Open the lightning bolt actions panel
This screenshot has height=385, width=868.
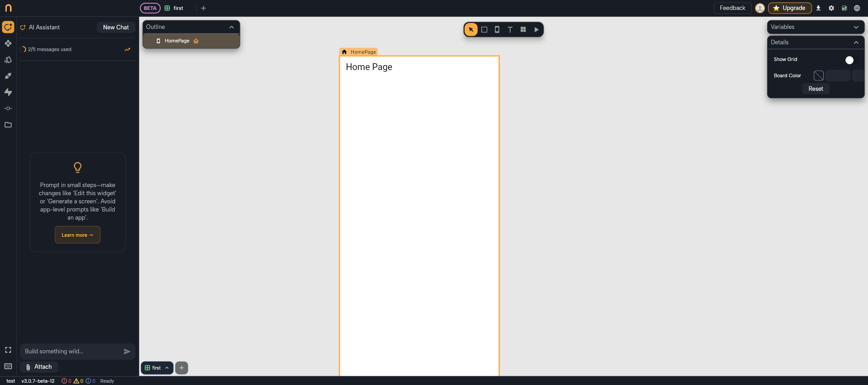pos(8,92)
